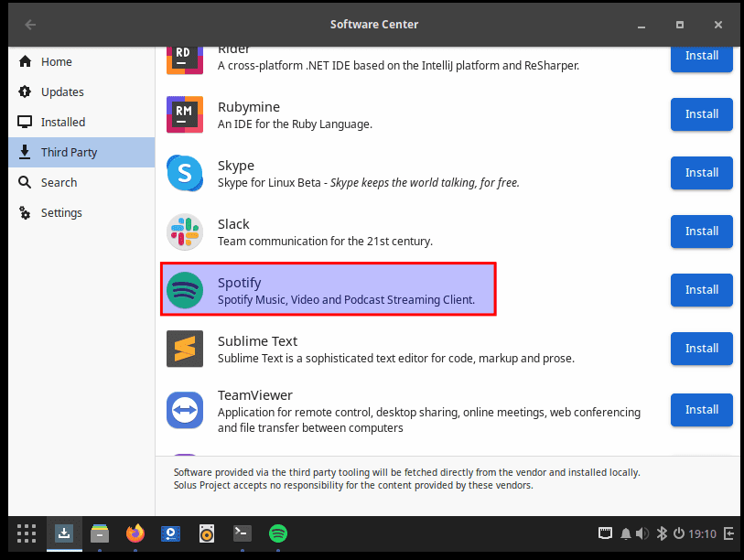This screenshot has width=744, height=560.
Task: Install TeamViewer
Action: (x=701, y=410)
